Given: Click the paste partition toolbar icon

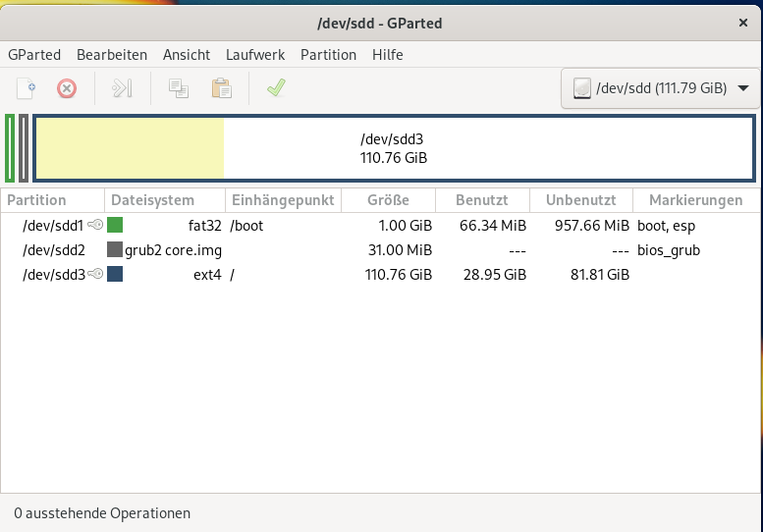Looking at the screenshot, I should [x=221, y=88].
